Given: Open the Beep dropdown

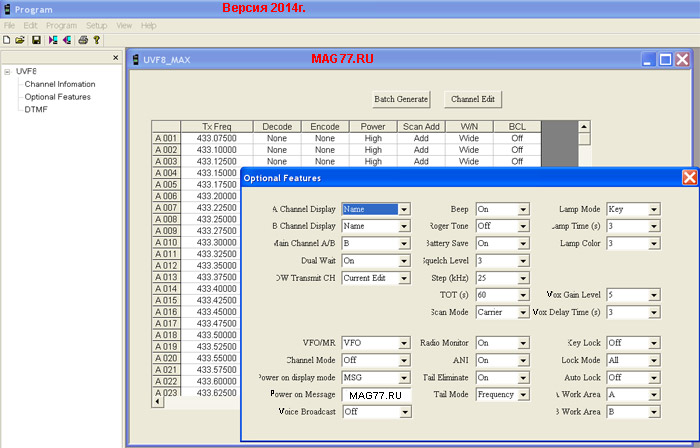Looking at the screenshot, I should [x=523, y=210].
